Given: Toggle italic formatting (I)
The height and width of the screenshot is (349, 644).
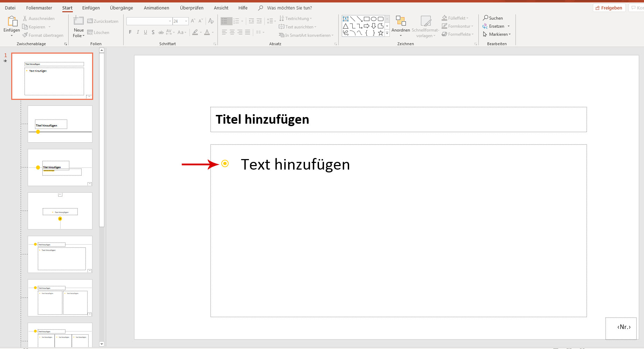Looking at the screenshot, I should 138,32.
